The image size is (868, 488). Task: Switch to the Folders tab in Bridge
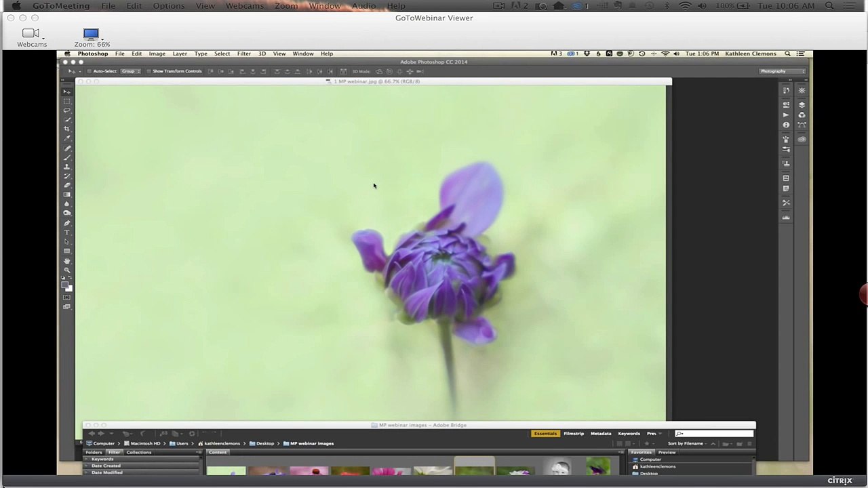pyautogui.click(x=94, y=452)
